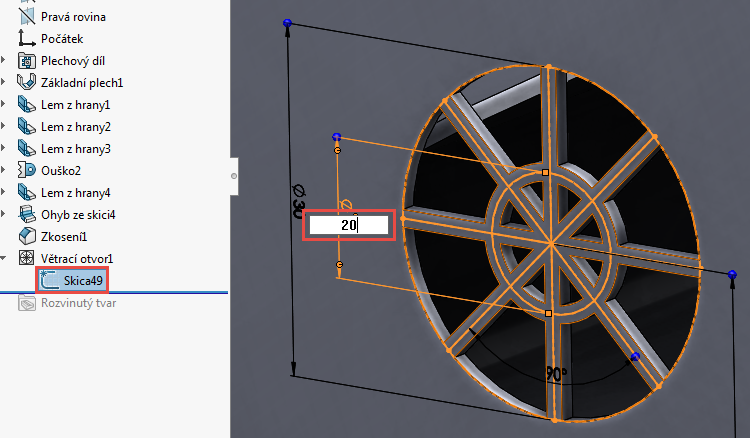
Task: Select the Ohyb ze skici4 label
Action: tap(78, 215)
